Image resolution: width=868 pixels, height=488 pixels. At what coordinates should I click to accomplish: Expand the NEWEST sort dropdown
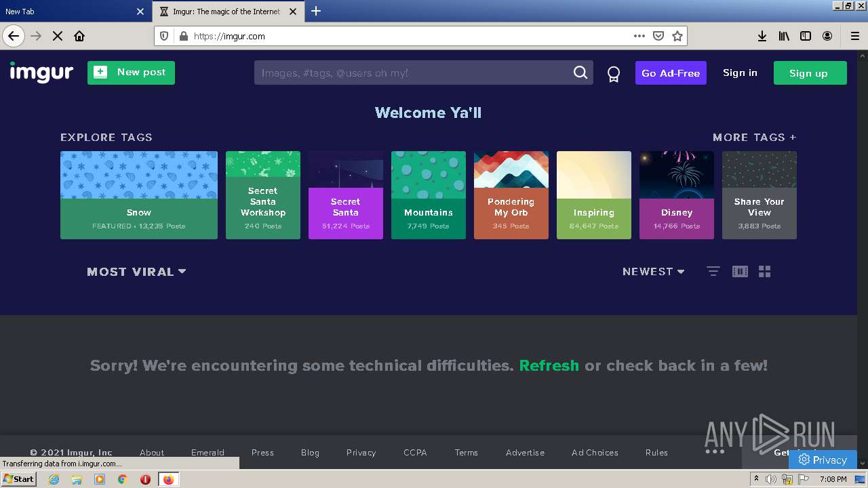click(654, 271)
